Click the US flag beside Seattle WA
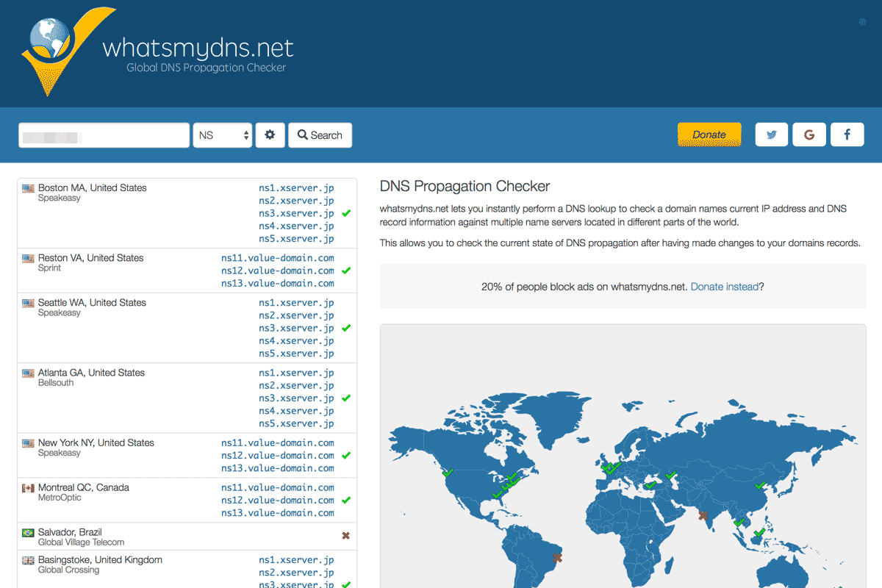Screen dimensions: 882x588 pos(29,303)
